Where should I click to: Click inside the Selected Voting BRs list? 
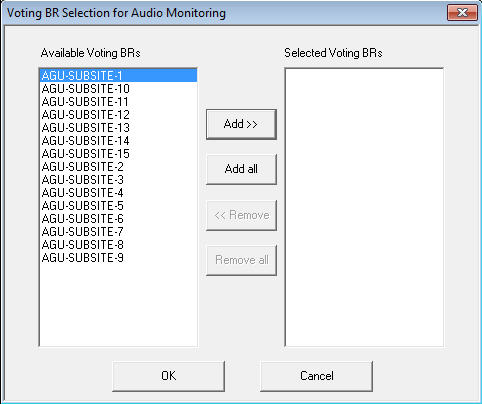pyautogui.click(x=364, y=207)
